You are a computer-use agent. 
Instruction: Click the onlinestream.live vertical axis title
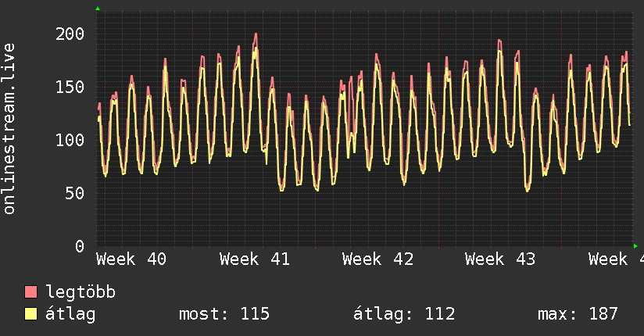[9, 129]
